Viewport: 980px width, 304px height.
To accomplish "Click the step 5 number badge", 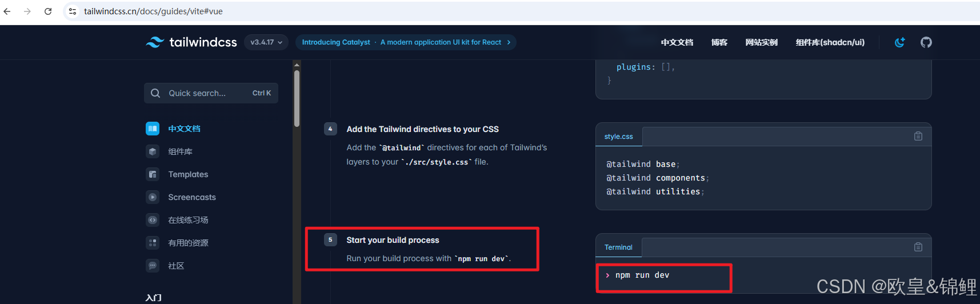I will tap(330, 240).
